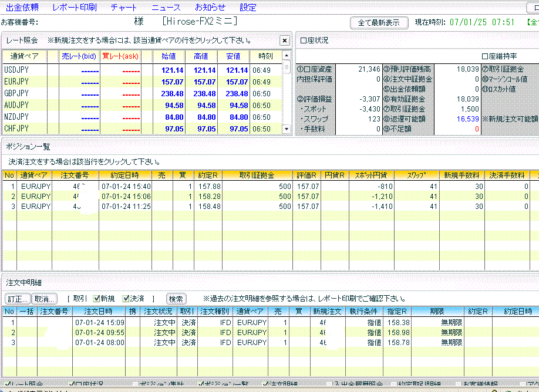539x392 pixels.
Task: Select the position with 約定R 158.48
Action: 270,207
